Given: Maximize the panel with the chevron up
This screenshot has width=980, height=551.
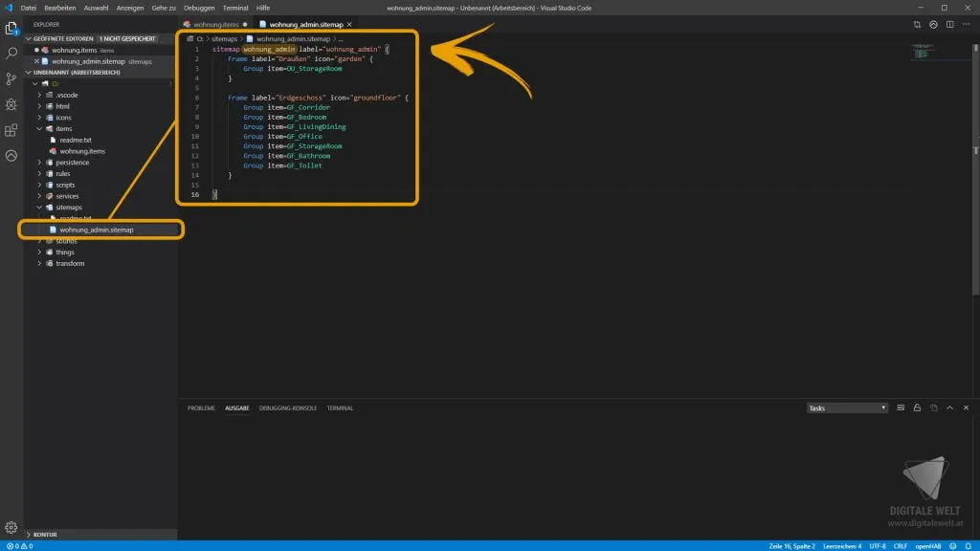Looking at the screenshot, I should [950, 408].
